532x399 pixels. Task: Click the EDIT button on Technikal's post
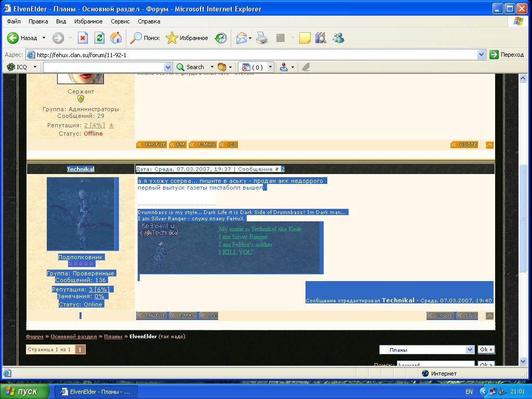click(467, 315)
